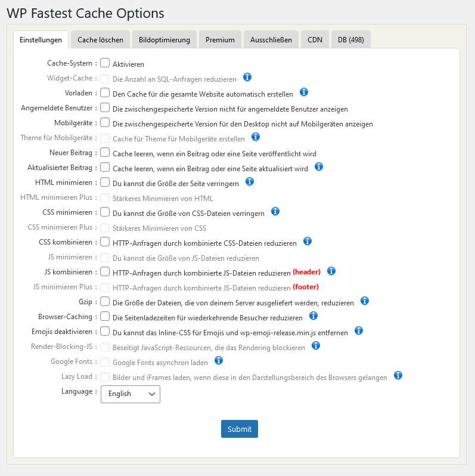Image resolution: width=475 pixels, height=476 pixels.
Task: Enable CSS minimieren checkbox
Action: pos(105,212)
